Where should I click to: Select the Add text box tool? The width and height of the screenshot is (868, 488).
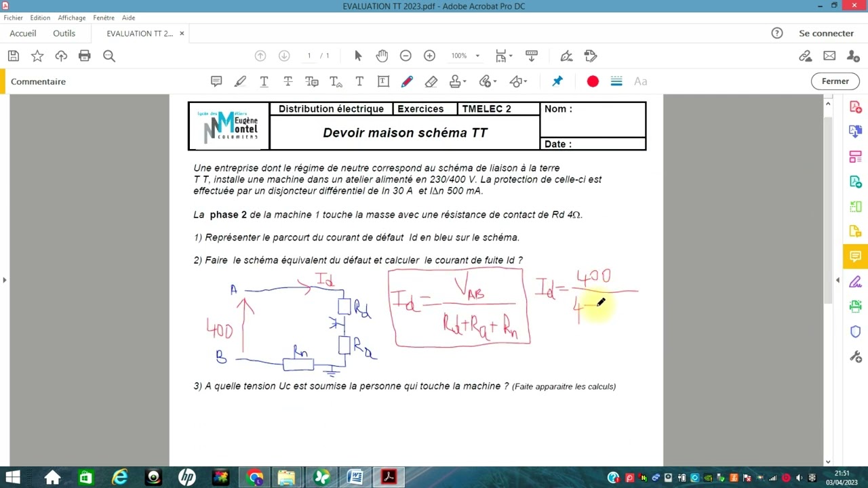pyautogui.click(x=383, y=81)
